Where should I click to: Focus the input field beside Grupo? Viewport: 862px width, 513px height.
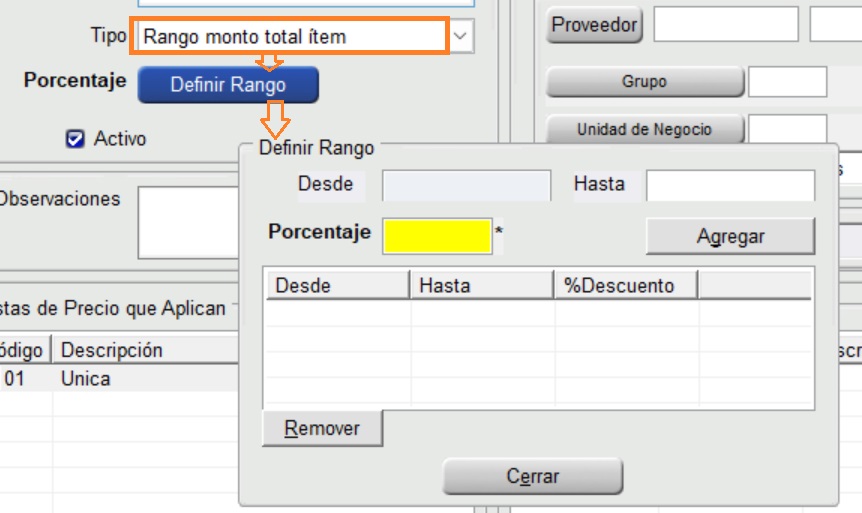[787, 82]
